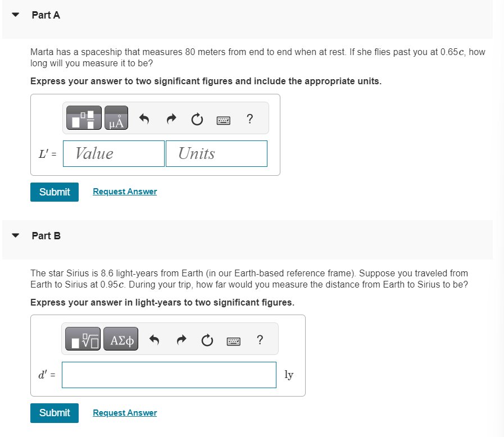Screen dimensions: 504x437
Task: Select the Part B heading
Action: pos(44,236)
